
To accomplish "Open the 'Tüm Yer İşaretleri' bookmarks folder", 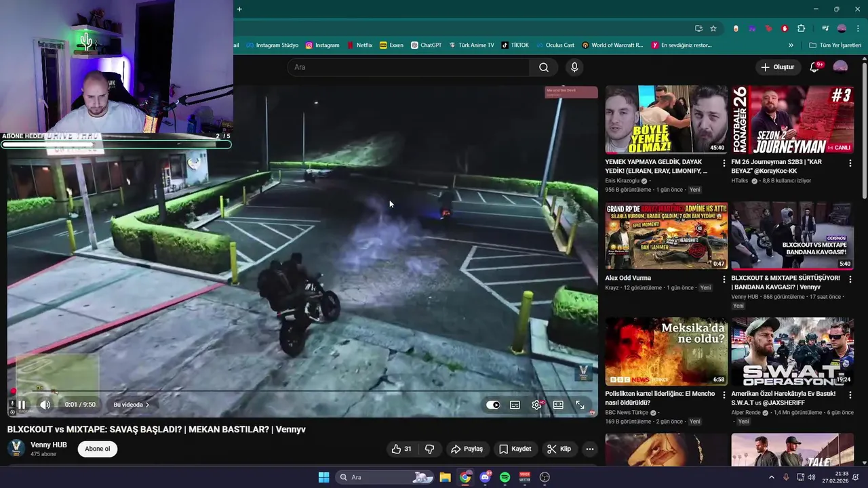I will (x=835, y=45).
